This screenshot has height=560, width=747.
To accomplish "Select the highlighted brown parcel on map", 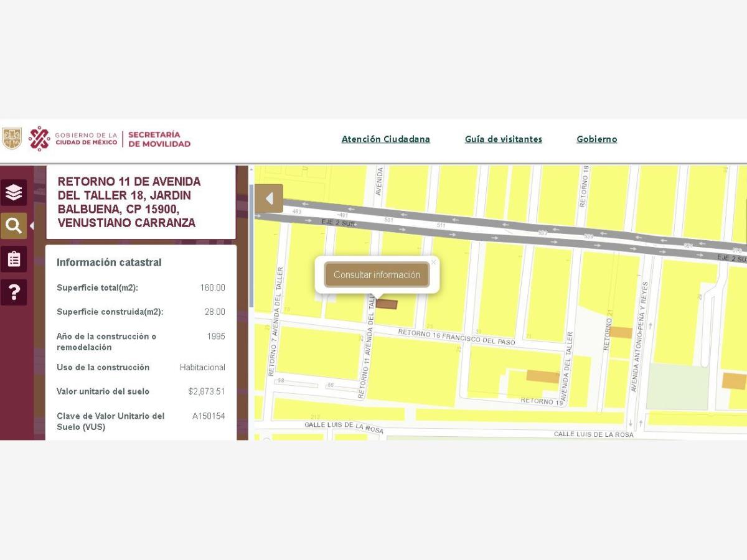I will pyautogui.click(x=387, y=304).
